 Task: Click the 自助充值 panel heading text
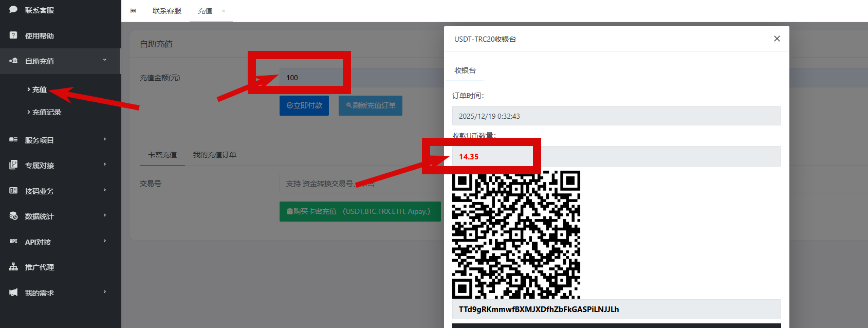tap(156, 44)
